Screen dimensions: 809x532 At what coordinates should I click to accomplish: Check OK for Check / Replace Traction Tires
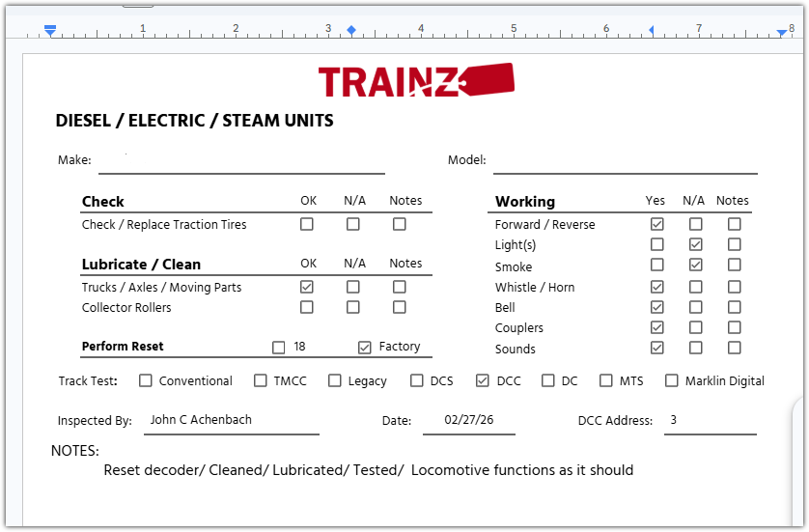[307, 224]
